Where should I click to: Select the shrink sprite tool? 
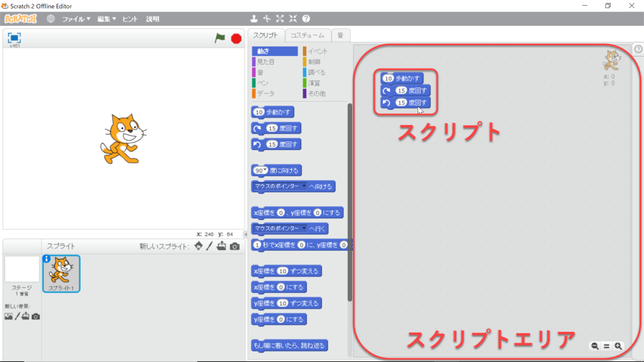point(293,18)
